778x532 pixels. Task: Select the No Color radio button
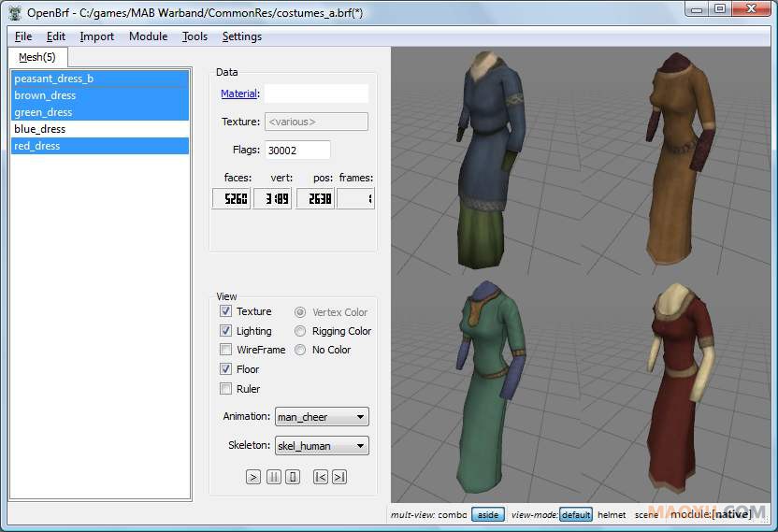[299, 350]
